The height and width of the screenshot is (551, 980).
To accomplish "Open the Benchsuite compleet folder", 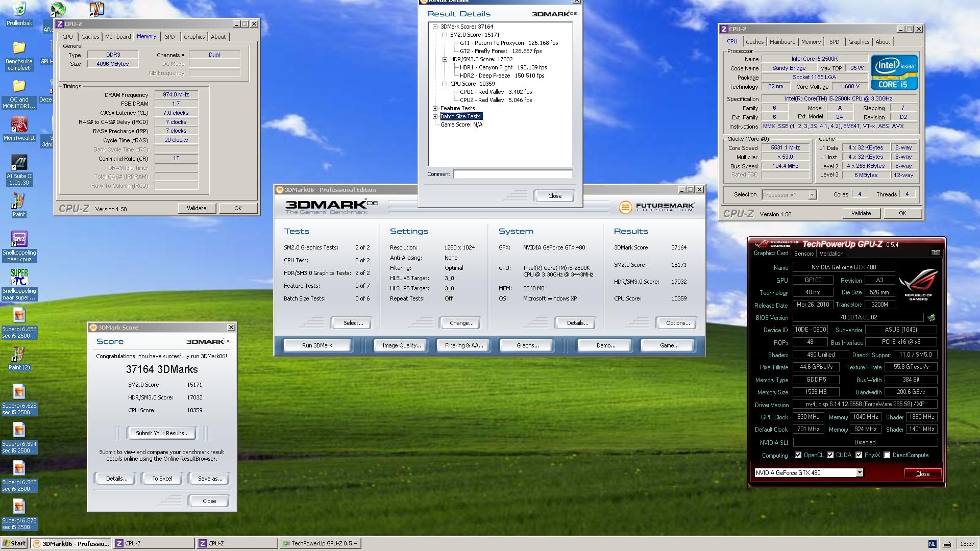I will pyautogui.click(x=19, y=48).
